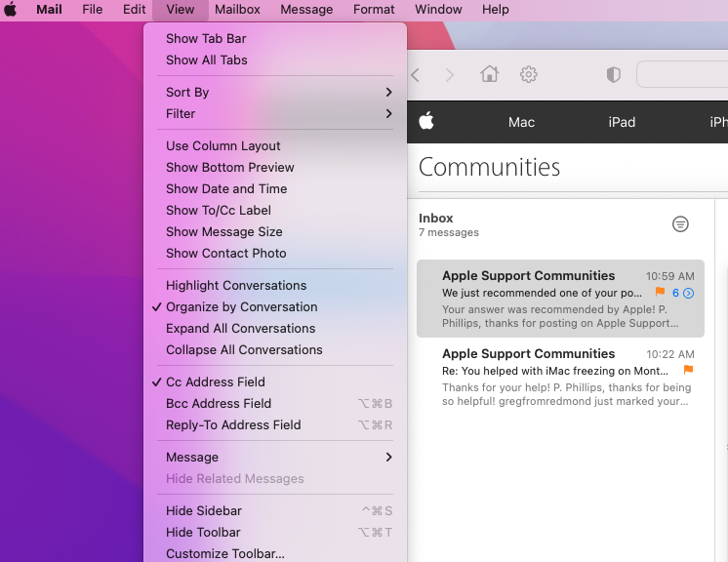Choose Hide Toolbar
728x562 pixels.
(x=275, y=532)
